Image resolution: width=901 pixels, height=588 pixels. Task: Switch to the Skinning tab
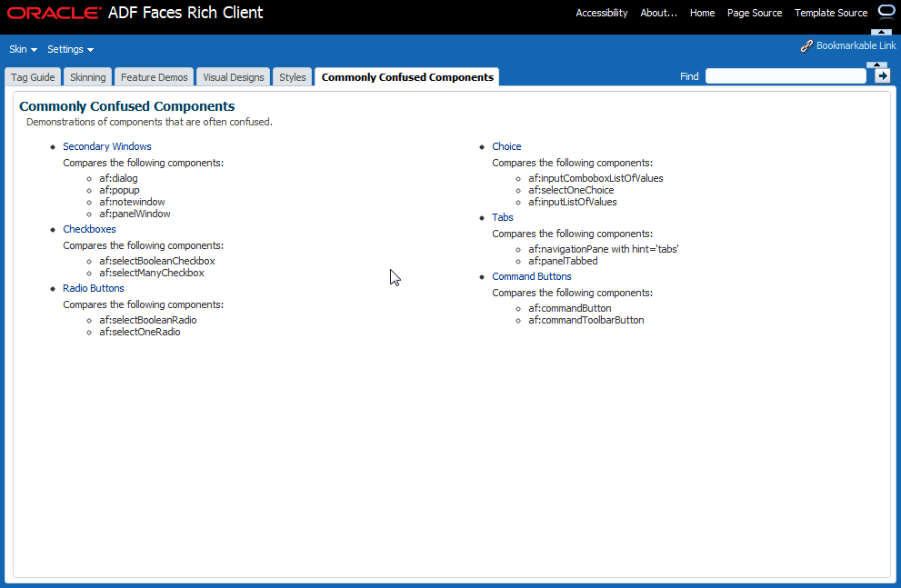coord(88,77)
